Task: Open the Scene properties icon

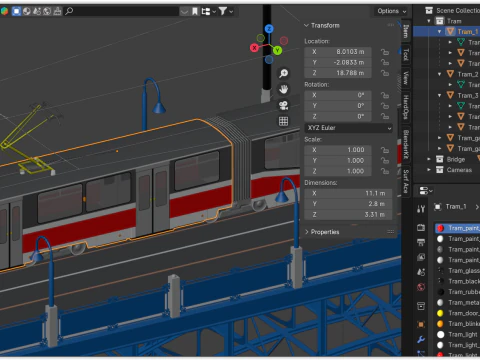Action: click(x=421, y=272)
